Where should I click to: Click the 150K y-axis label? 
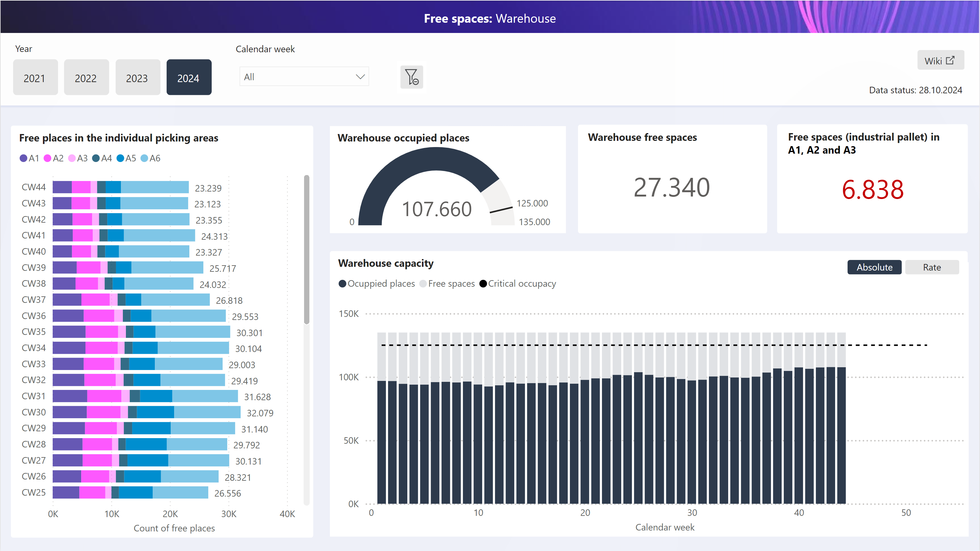click(x=349, y=314)
